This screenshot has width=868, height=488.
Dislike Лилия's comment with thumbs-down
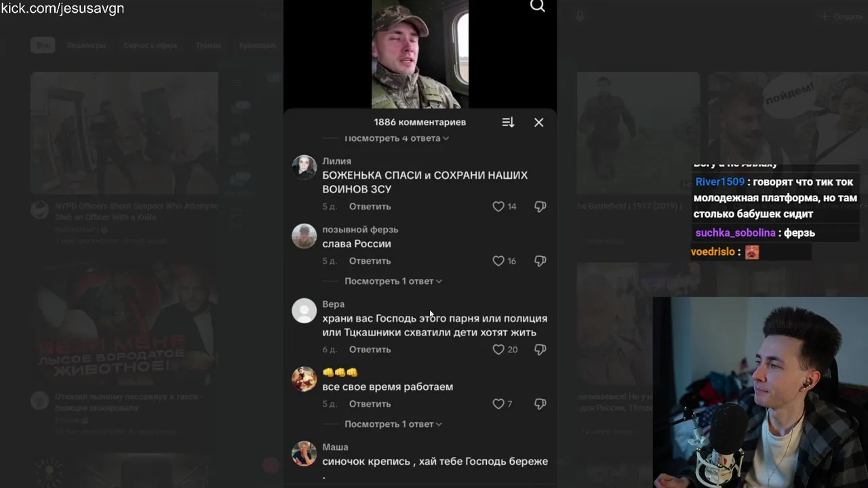point(540,206)
